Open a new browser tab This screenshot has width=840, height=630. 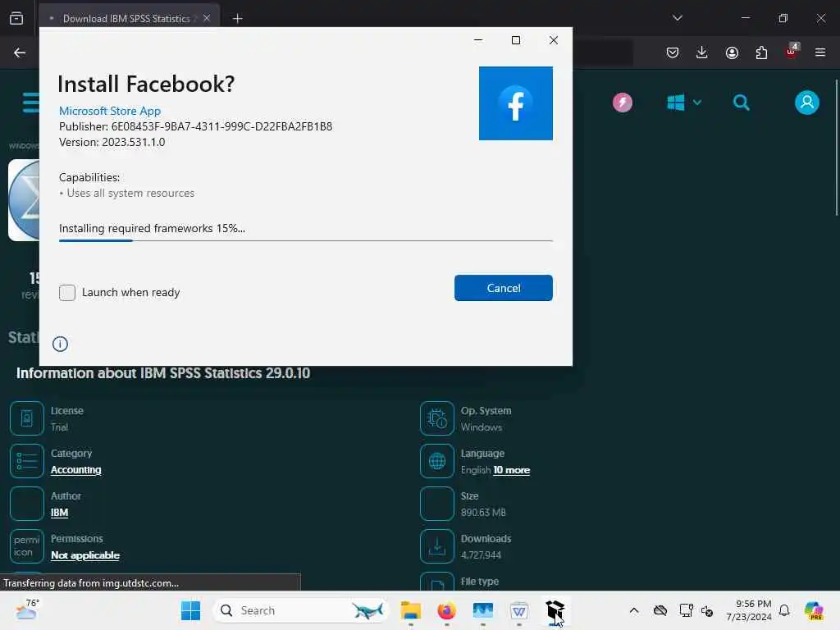[237, 19]
